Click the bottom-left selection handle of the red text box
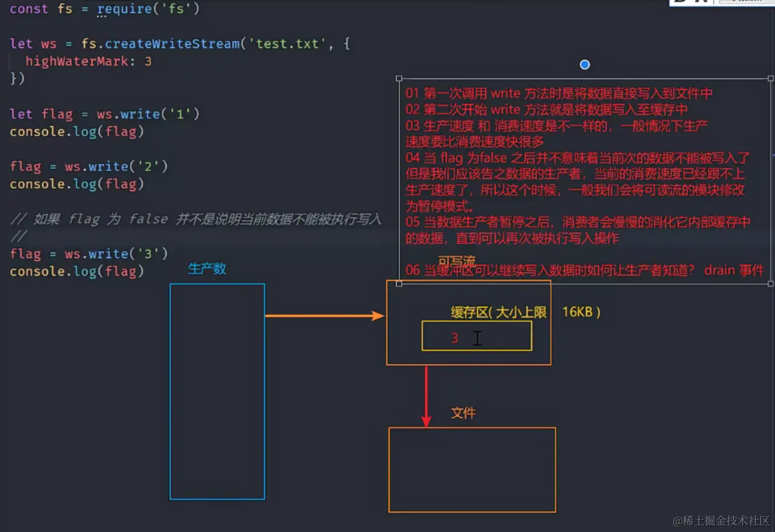This screenshot has height=532, width=775. 399,284
